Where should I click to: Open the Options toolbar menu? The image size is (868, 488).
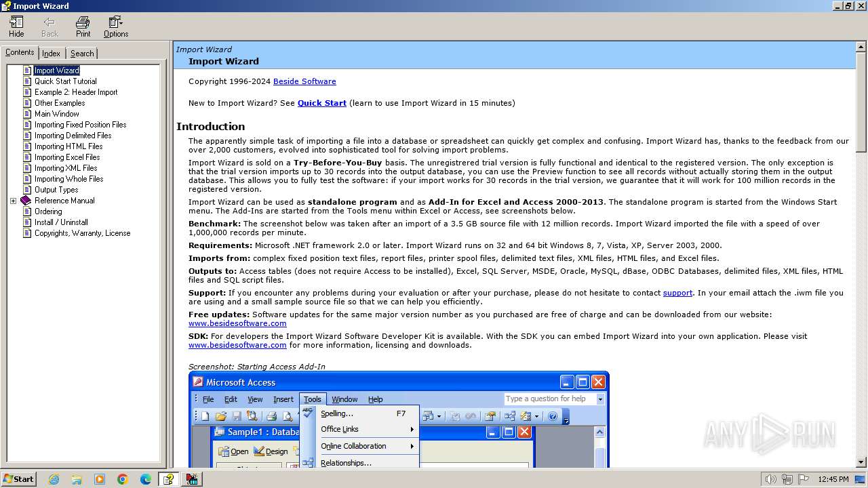point(116,26)
